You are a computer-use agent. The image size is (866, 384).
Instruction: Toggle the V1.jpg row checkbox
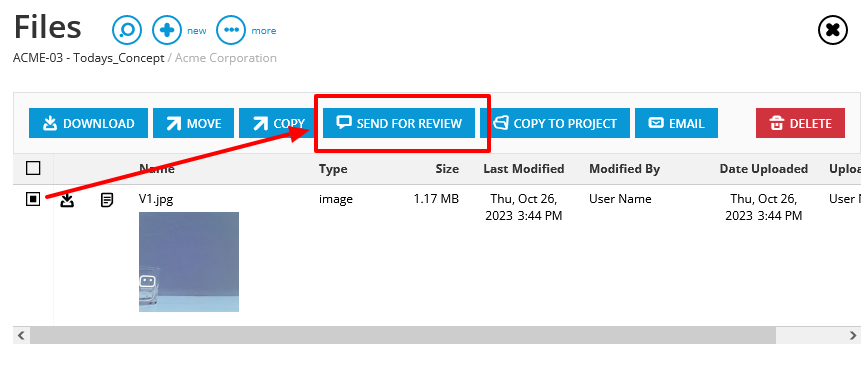point(33,199)
